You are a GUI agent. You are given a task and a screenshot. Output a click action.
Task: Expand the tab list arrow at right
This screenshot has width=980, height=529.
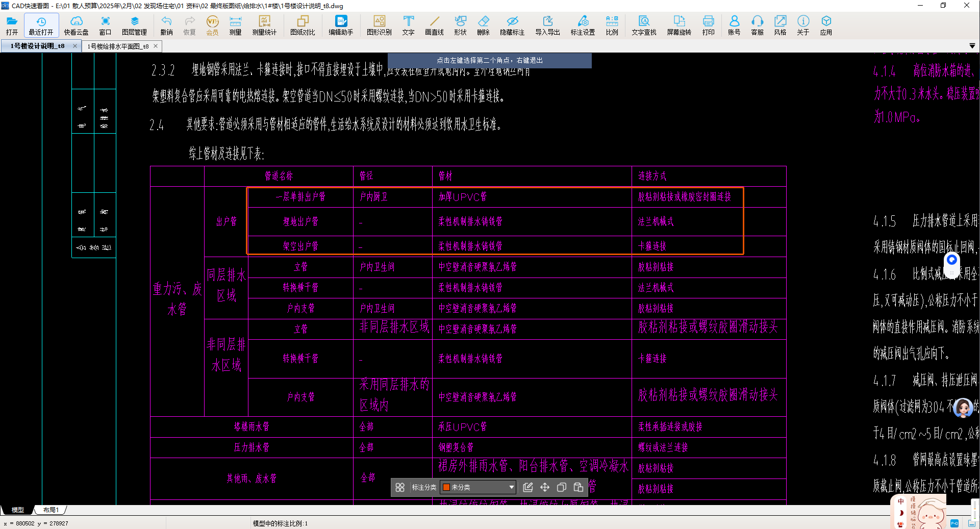[x=972, y=46]
